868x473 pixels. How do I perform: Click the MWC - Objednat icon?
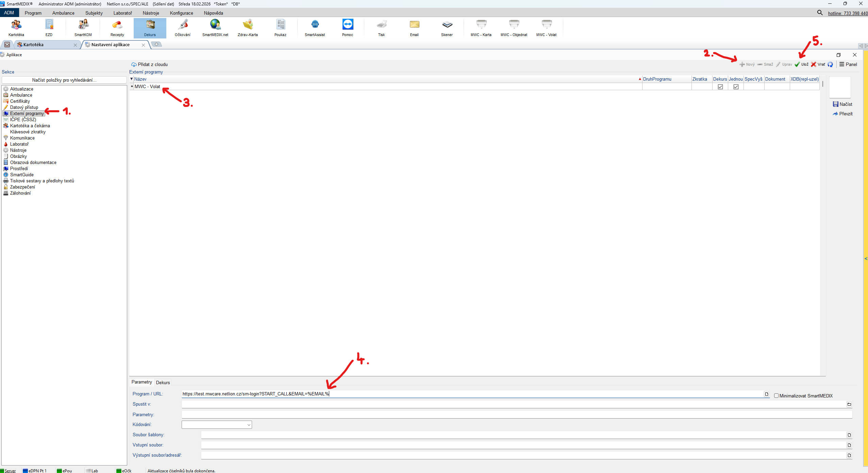[x=514, y=27]
